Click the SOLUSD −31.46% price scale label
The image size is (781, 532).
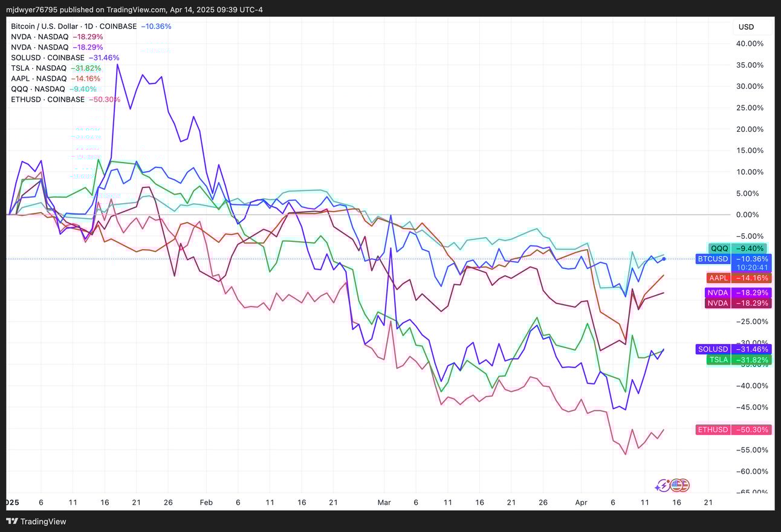coord(733,349)
